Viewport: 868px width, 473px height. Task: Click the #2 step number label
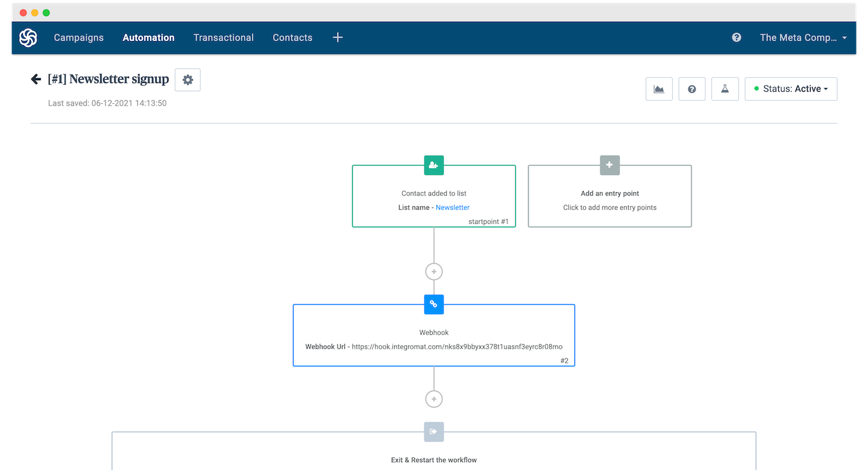tap(564, 361)
